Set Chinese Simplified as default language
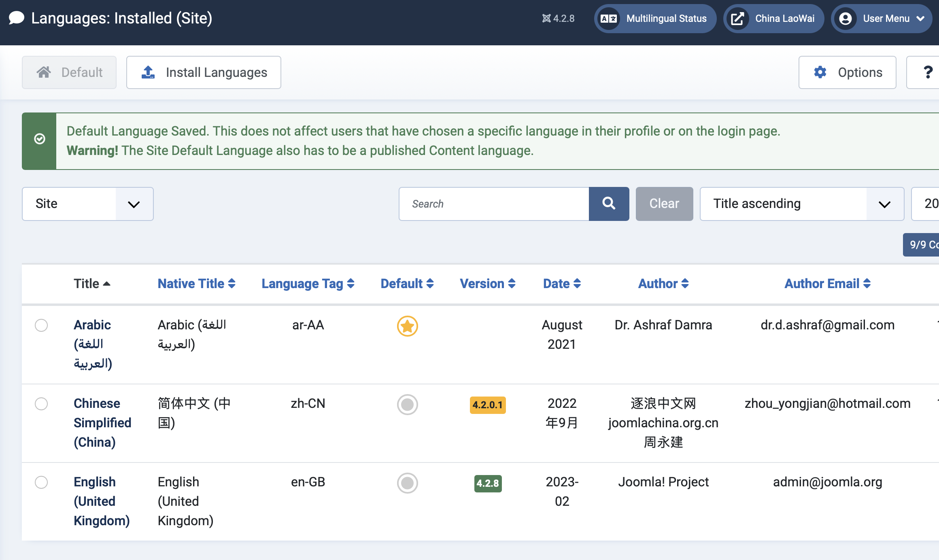This screenshot has height=560, width=939. coord(407,404)
